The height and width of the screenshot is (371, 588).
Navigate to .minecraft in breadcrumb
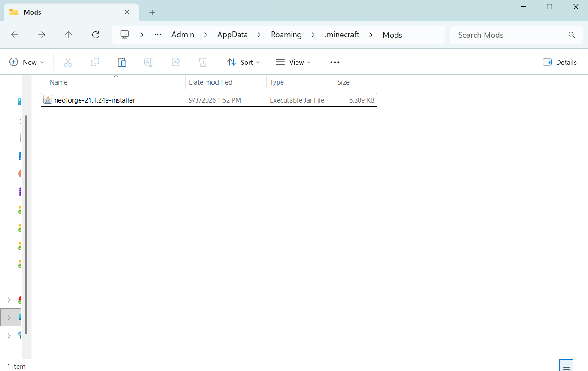point(342,35)
